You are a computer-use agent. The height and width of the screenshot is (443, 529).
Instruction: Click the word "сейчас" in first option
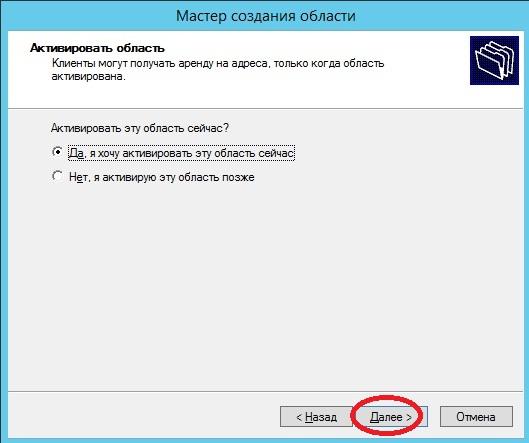pos(276,153)
